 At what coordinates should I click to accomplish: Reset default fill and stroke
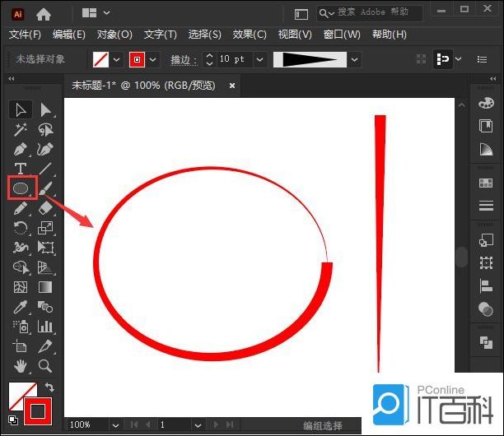(x=13, y=420)
